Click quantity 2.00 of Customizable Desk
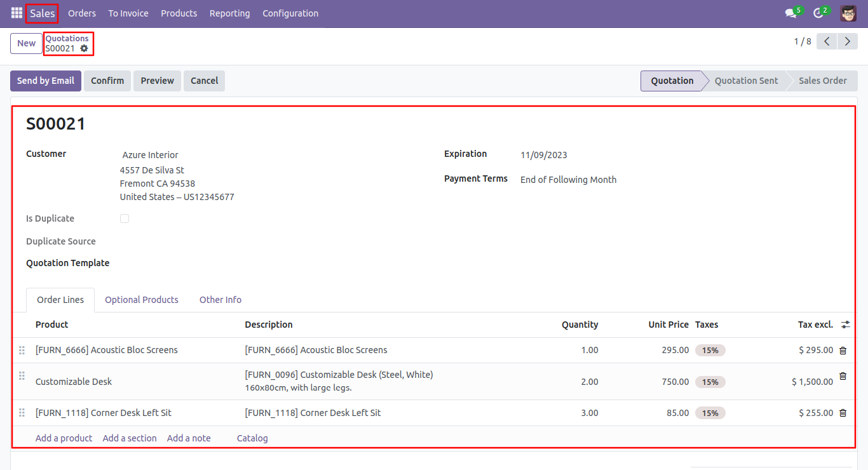 (590, 382)
